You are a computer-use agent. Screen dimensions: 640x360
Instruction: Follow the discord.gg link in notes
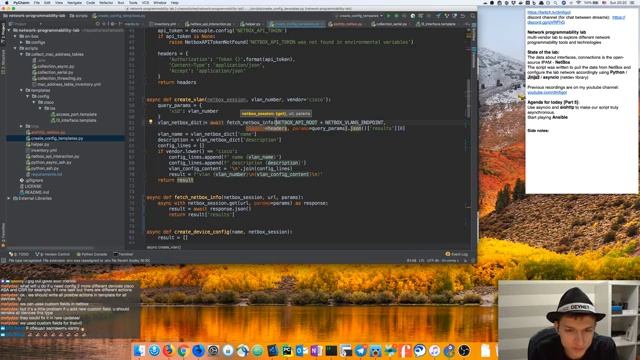click(546, 22)
